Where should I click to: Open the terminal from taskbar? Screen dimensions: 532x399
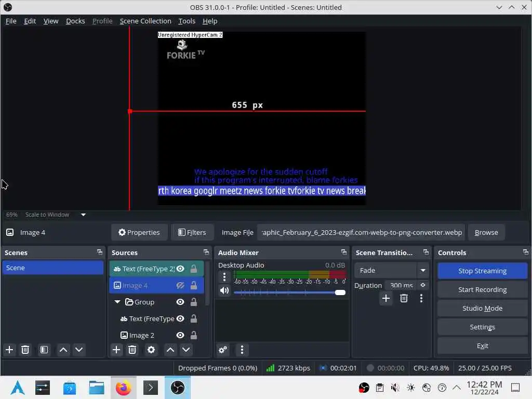pos(151,388)
